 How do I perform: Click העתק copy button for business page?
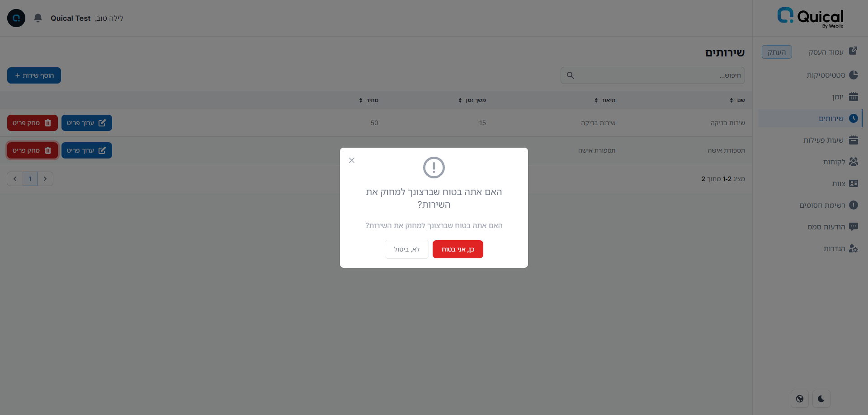[x=777, y=52]
